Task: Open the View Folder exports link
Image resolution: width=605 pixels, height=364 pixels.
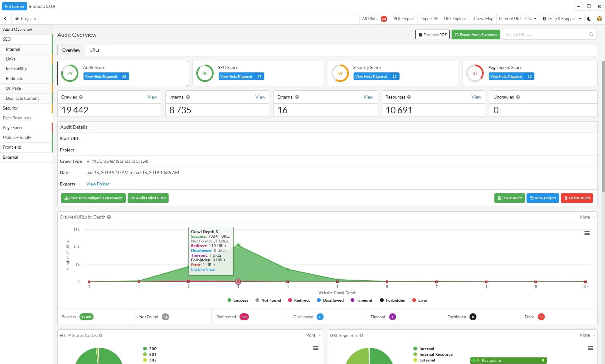Action: click(98, 184)
